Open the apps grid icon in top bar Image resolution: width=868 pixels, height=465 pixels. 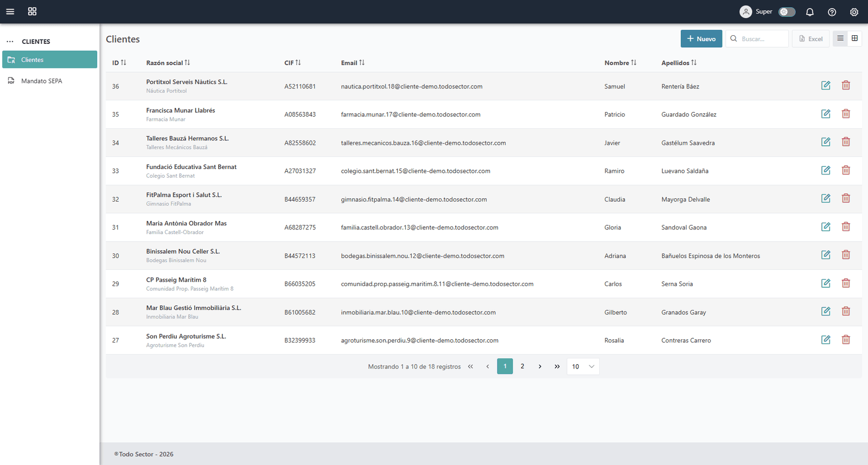(x=32, y=11)
